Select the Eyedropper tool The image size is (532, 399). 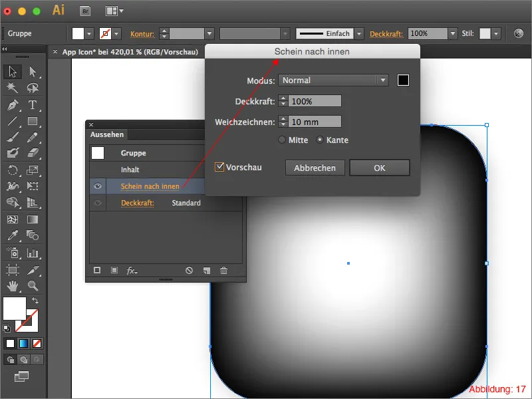(13, 235)
